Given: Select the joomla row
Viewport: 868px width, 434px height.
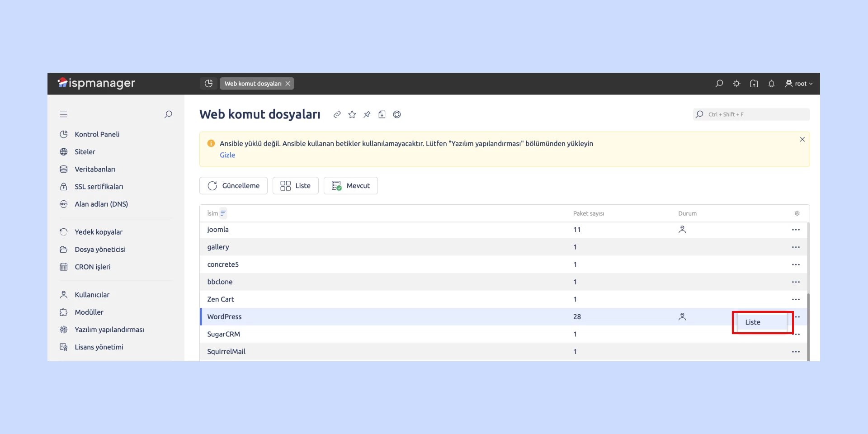Looking at the screenshot, I should click(x=503, y=230).
